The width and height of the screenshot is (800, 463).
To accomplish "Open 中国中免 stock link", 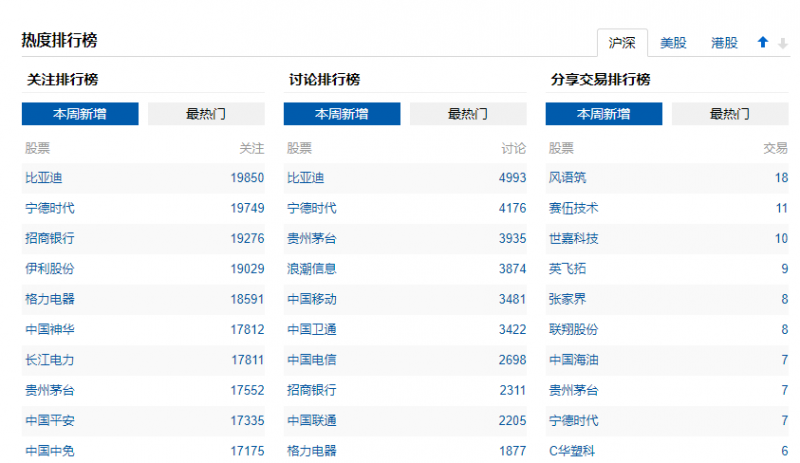I will pyautogui.click(x=50, y=451).
